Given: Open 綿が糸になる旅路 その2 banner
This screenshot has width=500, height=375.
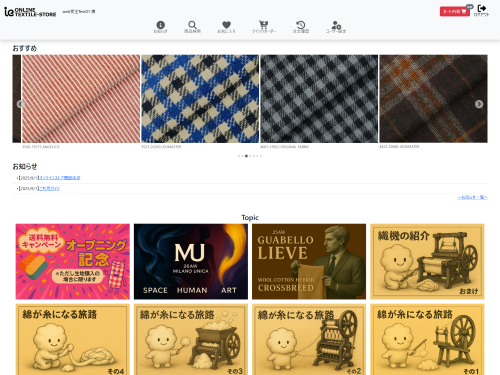Looking at the screenshot, I should (309, 339).
